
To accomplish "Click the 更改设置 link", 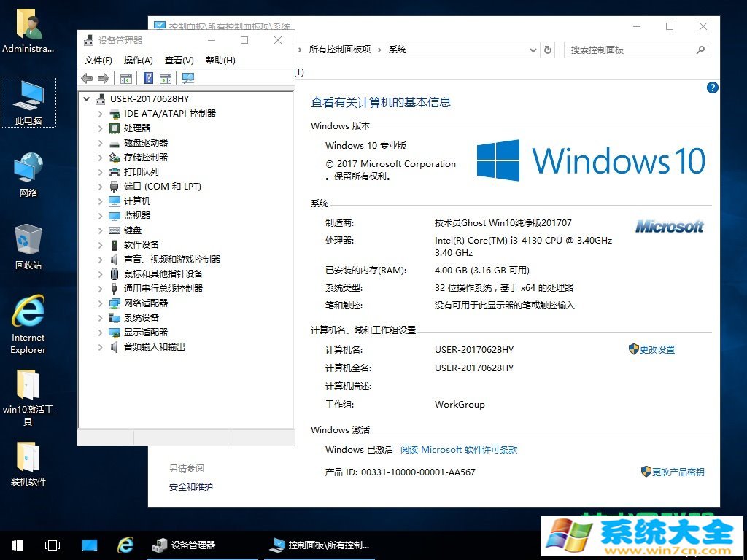I will pos(657,349).
